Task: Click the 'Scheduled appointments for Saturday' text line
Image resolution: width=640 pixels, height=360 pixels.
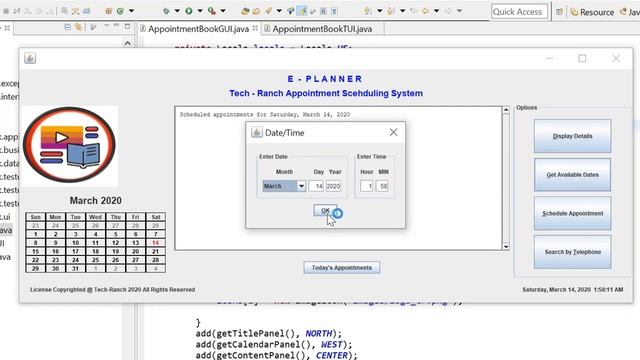Action: pos(264,115)
